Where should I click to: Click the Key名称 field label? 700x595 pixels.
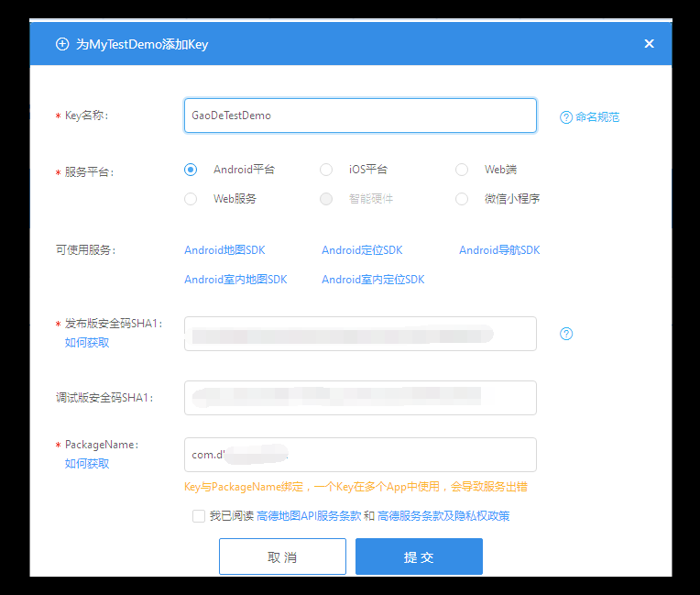(87, 116)
